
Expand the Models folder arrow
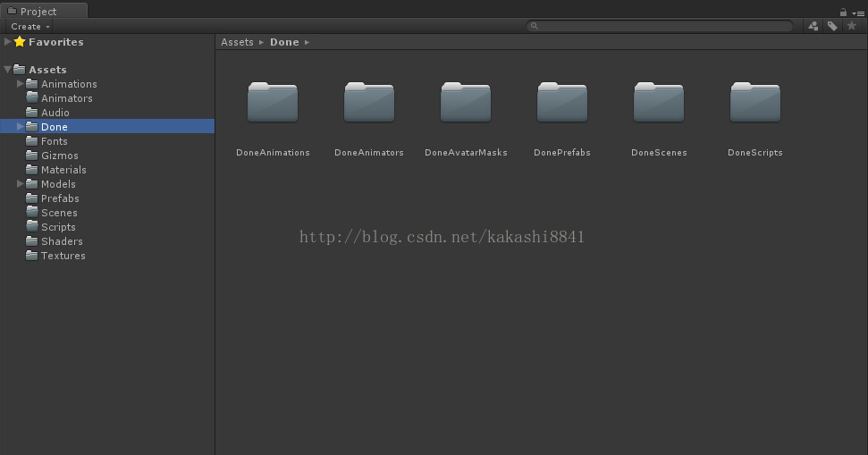21,184
